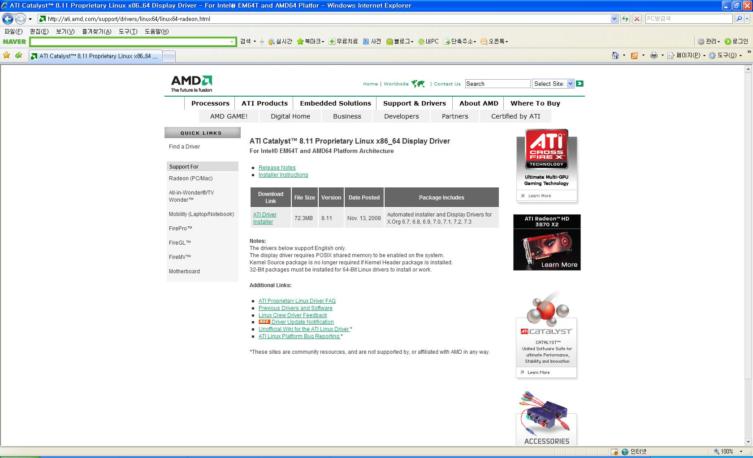Image resolution: width=753 pixels, height=458 pixels.
Task: Click the orange RSS badge icon
Action: pyautogui.click(x=264, y=322)
